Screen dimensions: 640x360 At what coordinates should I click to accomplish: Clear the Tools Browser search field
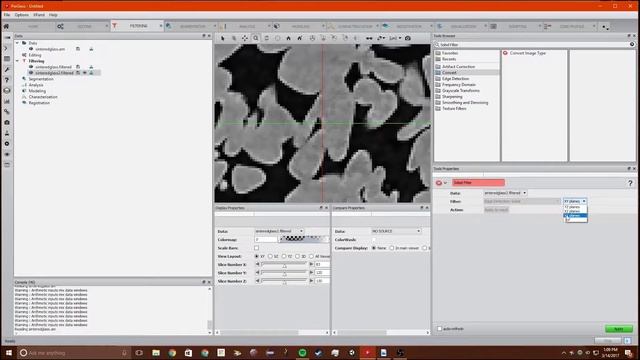click(632, 44)
